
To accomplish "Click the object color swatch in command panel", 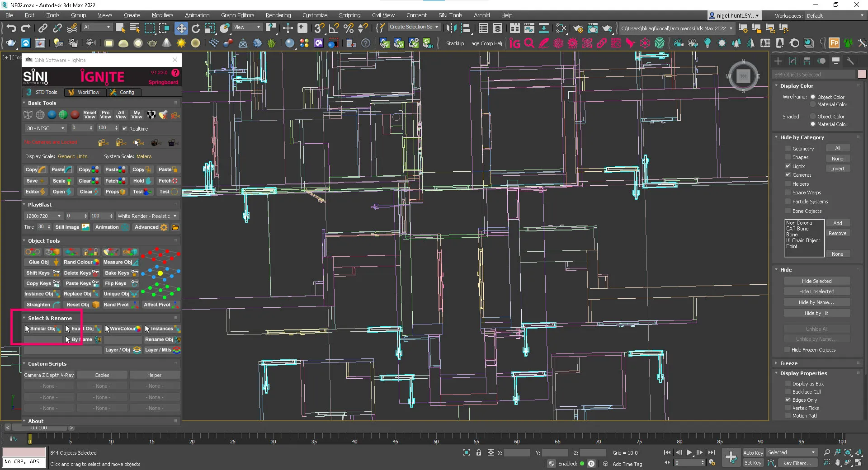I will click(862, 75).
